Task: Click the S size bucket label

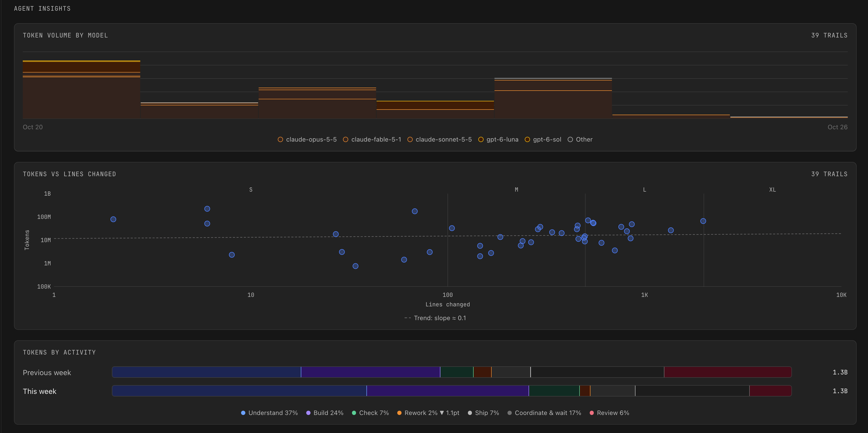Action: click(x=251, y=189)
